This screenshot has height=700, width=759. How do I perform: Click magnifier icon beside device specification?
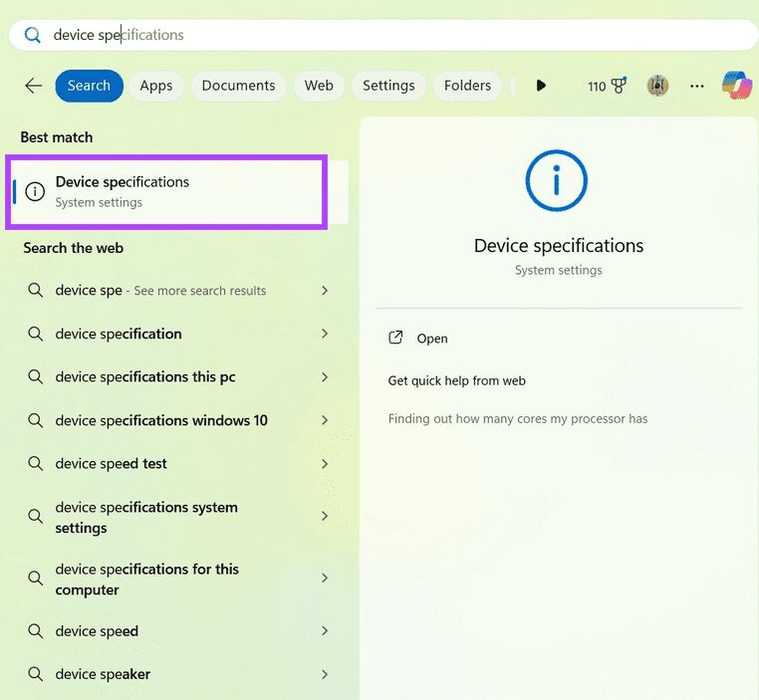click(x=35, y=334)
